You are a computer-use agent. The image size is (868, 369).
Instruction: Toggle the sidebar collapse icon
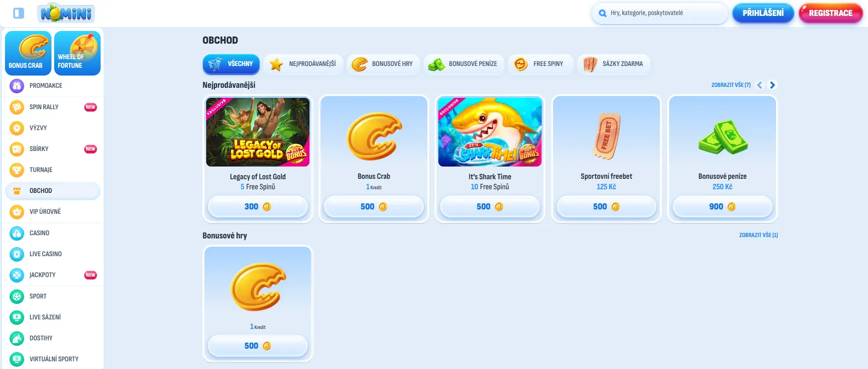19,13
